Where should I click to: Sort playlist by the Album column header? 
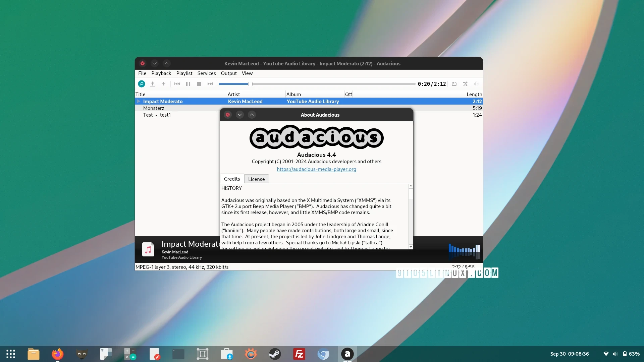click(315, 95)
